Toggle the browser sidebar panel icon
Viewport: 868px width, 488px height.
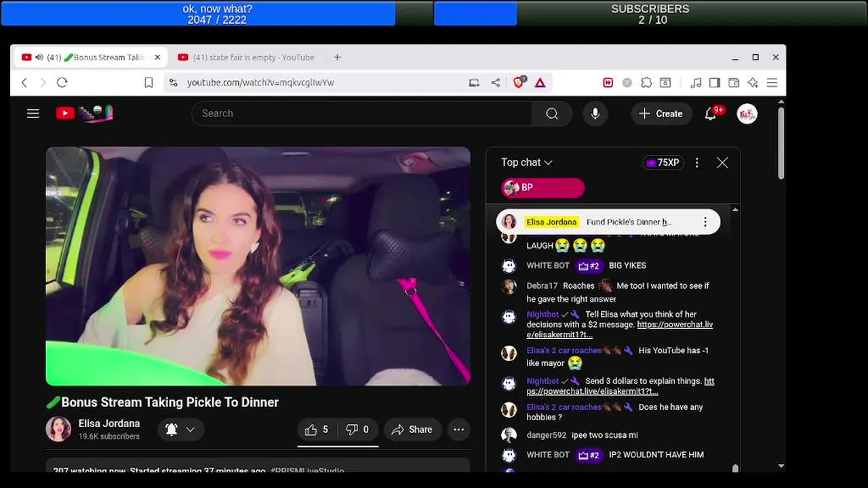pyautogui.click(x=715, y=83)
